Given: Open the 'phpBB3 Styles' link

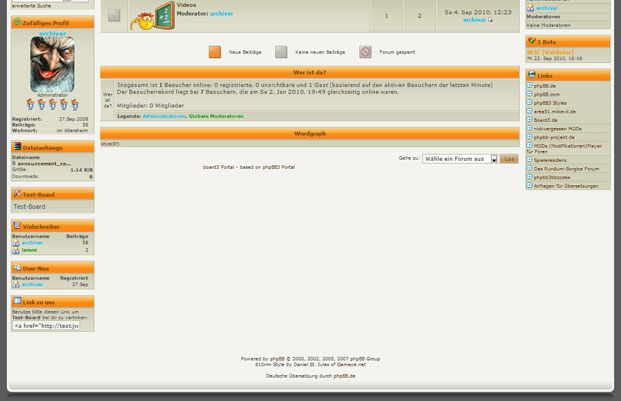Looking at the screenshot, I should 550,103.
